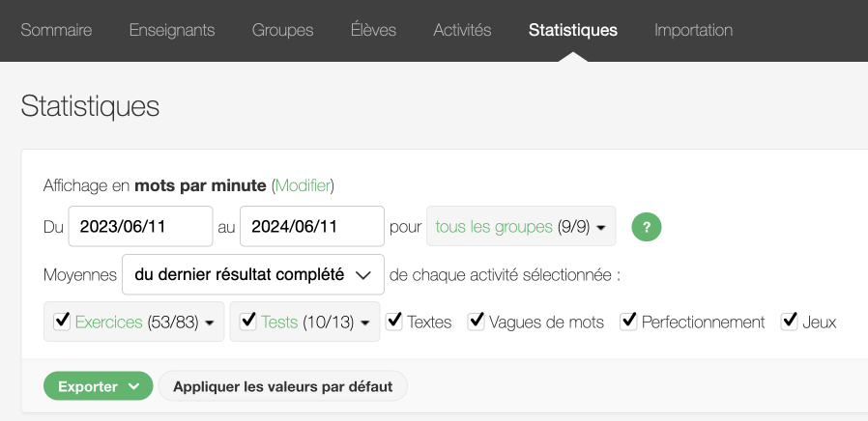
Task: Toggle the Jeux checkbox
Action: tap(790, 322)
